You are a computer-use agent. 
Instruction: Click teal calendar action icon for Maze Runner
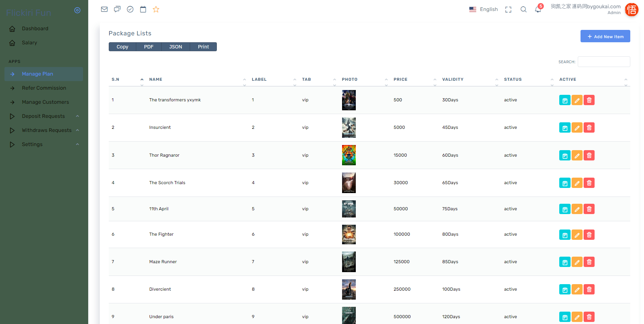tap(565, 262)
